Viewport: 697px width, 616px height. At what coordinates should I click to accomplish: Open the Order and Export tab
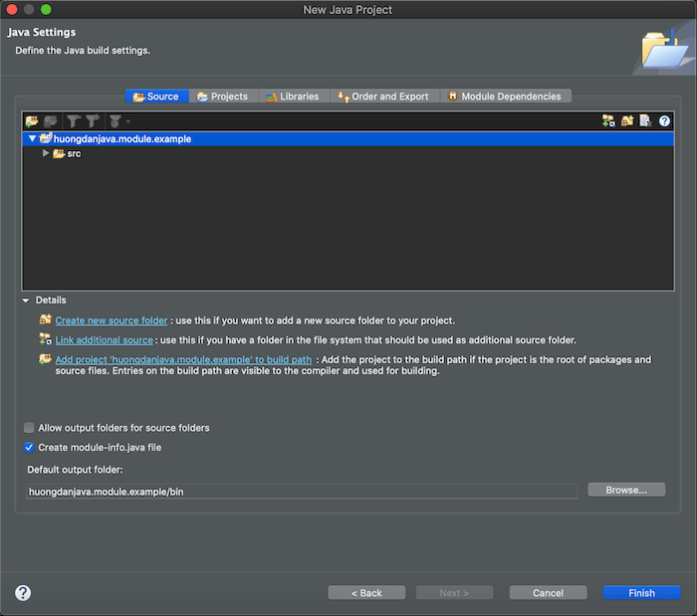pos(384,97)
